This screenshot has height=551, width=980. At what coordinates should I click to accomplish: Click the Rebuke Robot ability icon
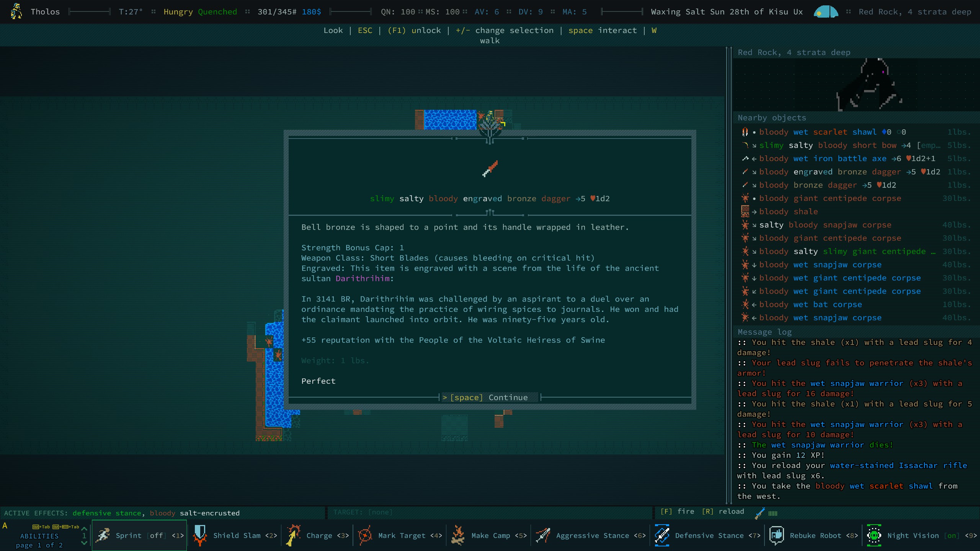click(x=776, y=535)
